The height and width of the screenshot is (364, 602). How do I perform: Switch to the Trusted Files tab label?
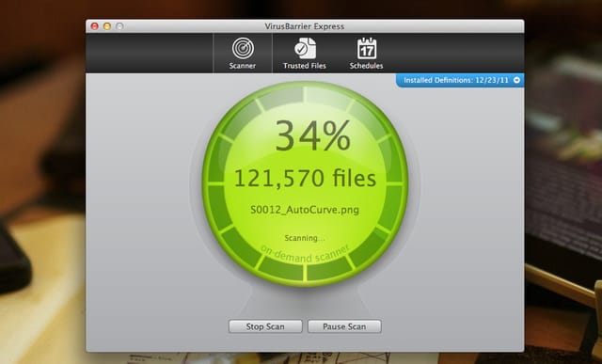pos(305,66)
